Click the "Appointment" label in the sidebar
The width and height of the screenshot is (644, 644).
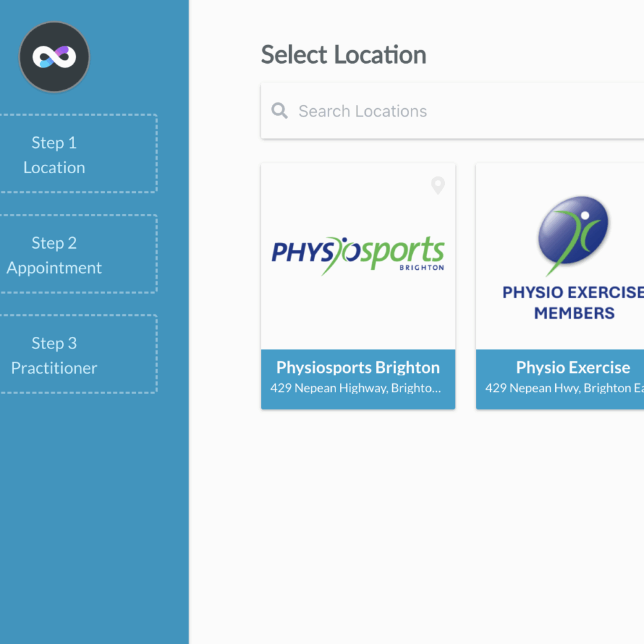coord(54,268)
